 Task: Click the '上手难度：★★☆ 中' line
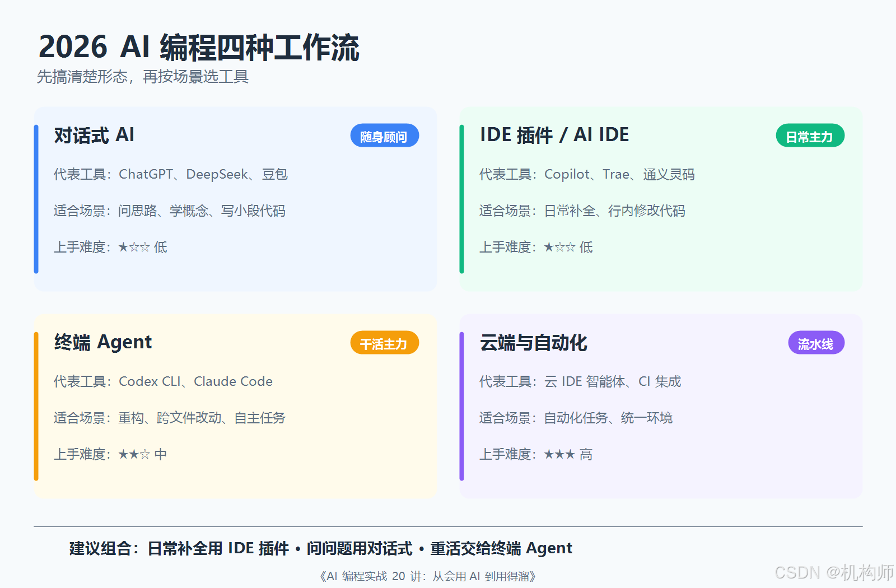click(110, 454)
